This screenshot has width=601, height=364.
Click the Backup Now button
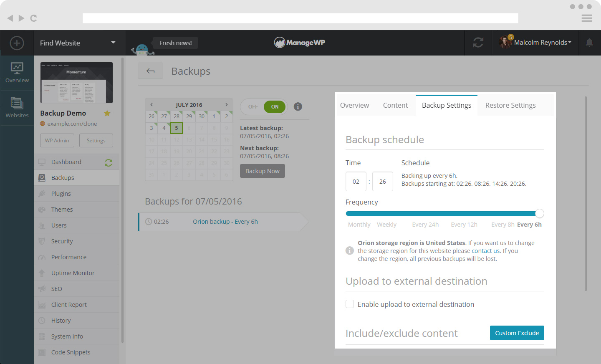tap(263, 171)
